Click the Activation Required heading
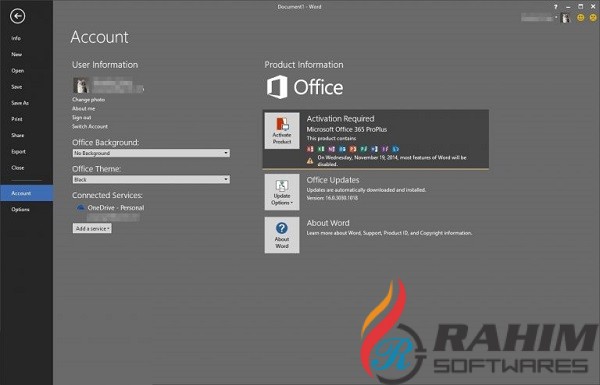This screenshot has width=600, height=385. click(x=341, y=119)
